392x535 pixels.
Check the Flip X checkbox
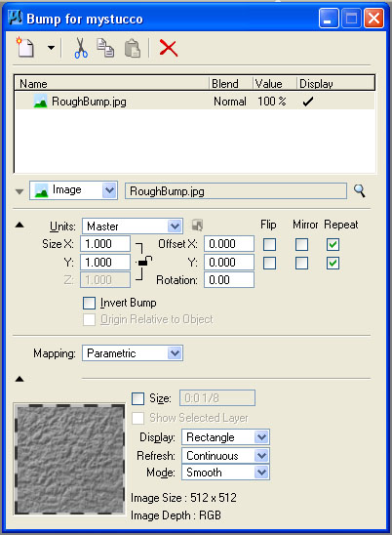(269, 244)
